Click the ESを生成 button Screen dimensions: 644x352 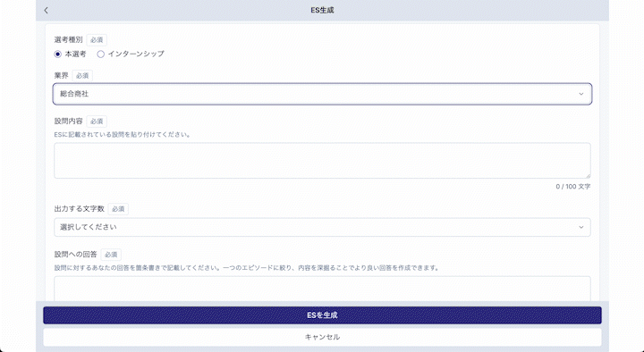click(322, 315)
